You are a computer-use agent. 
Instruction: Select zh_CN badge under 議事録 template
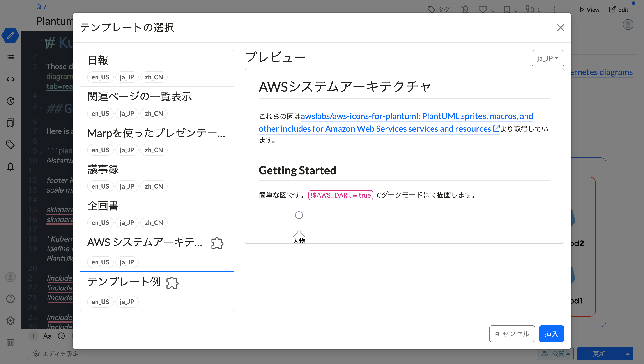tap(154, 186)
